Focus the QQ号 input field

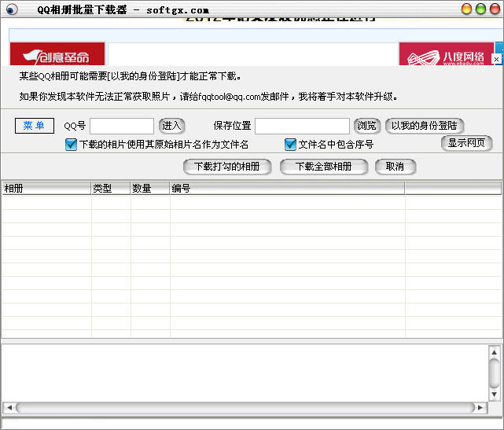[122, 126]
